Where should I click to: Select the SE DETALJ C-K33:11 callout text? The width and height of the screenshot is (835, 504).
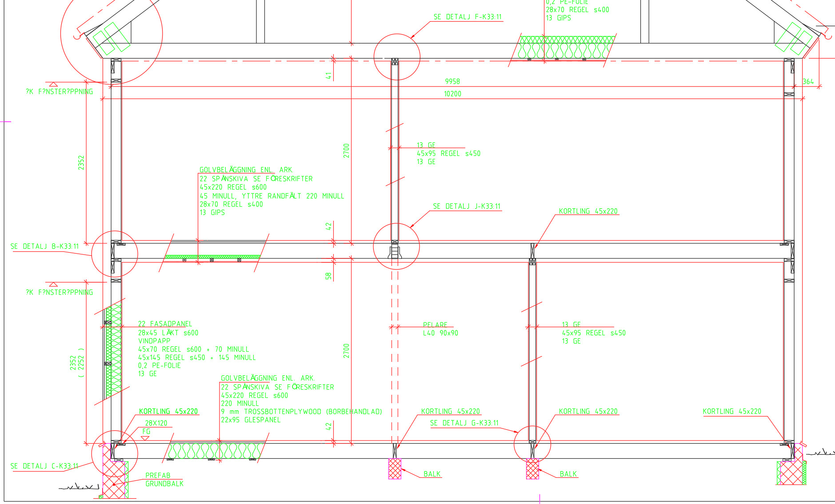click(44, 466)
